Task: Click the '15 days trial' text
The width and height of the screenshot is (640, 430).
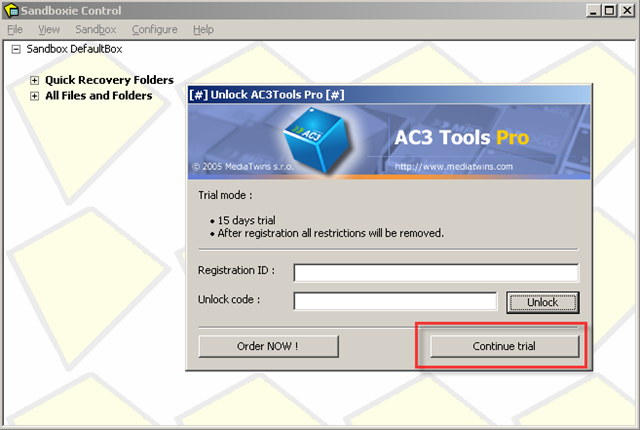Action: click(247, 220)
